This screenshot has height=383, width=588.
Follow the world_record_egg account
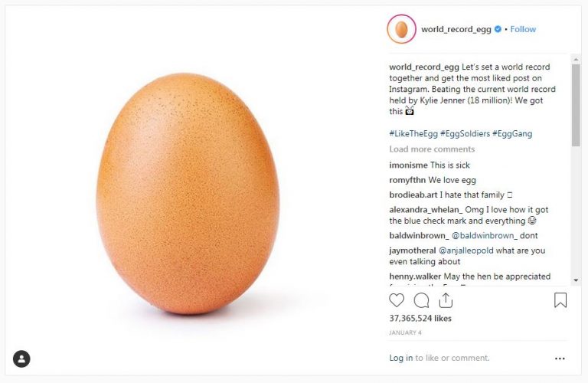(x=523, y=29)
